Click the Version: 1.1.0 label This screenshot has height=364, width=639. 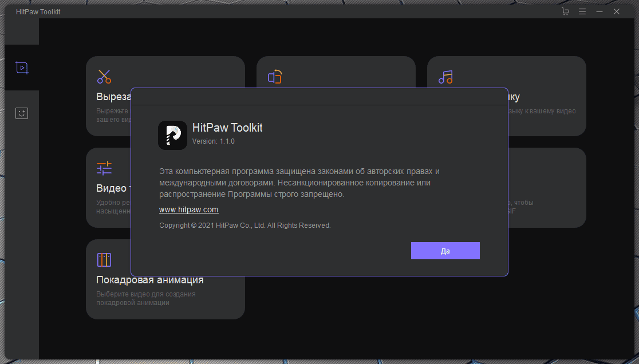213,141
